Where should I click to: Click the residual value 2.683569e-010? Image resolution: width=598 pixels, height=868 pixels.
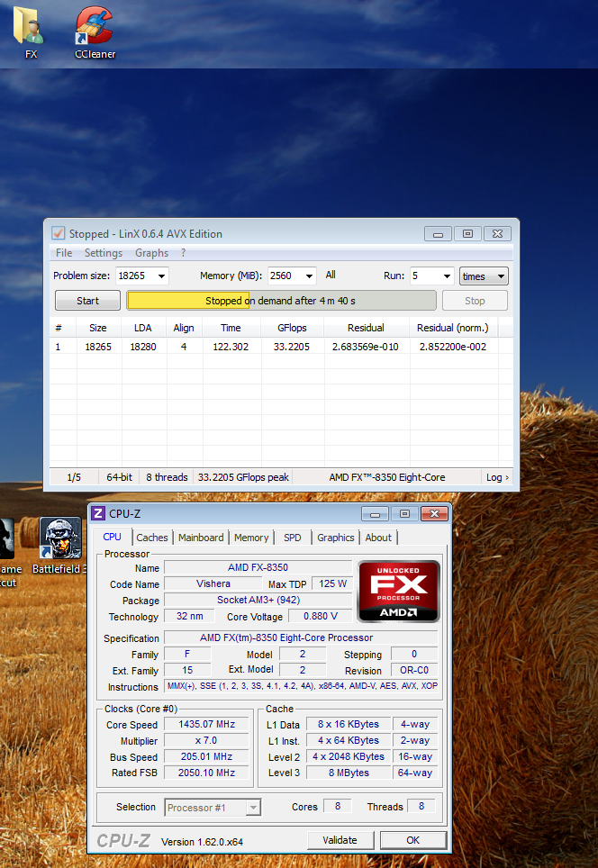pyautogui.click(x=366, y=347)
